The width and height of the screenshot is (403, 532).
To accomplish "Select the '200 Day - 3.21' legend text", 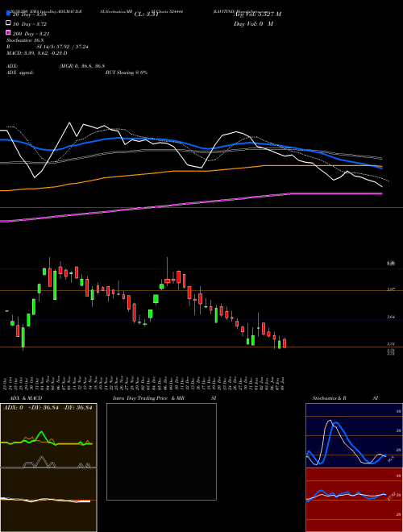I will tap(31, 34).
